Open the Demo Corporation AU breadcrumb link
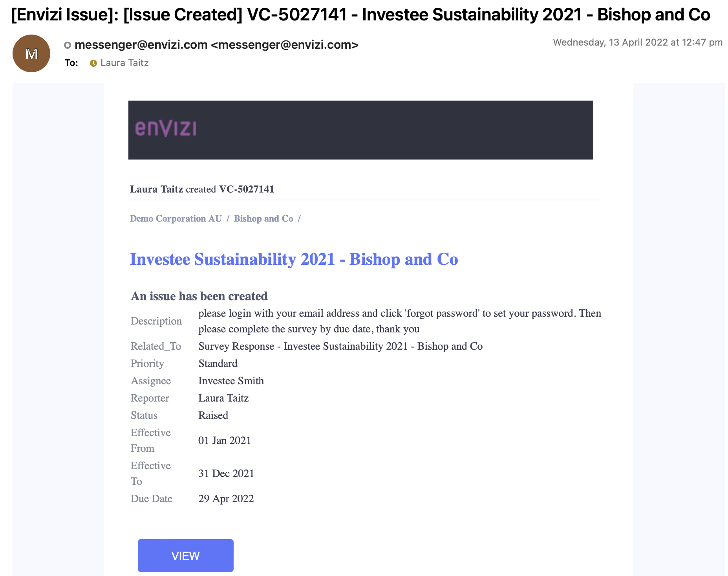Viewport: 728px width, 576px height. pyautogui.click(x=176, y=218)
